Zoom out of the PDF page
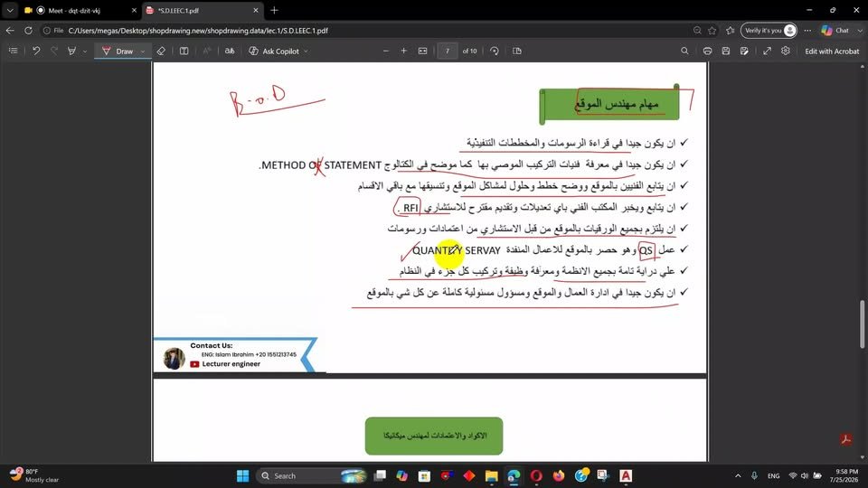Screen dimensions: 868x488 click(386, 51)
